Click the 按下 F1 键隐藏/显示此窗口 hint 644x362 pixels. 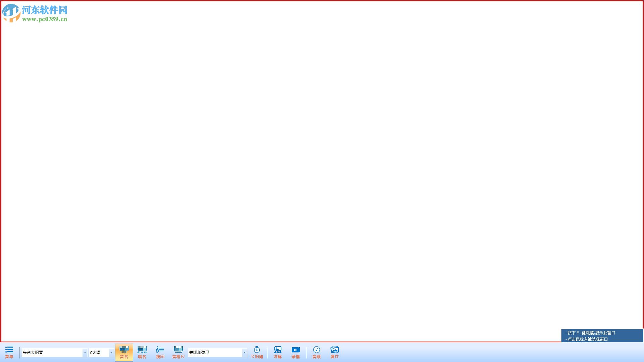pyautogui.click(x=590, y=333)
